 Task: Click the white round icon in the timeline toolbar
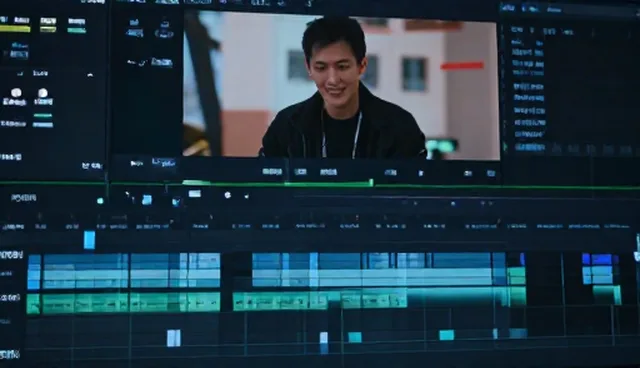228,195
